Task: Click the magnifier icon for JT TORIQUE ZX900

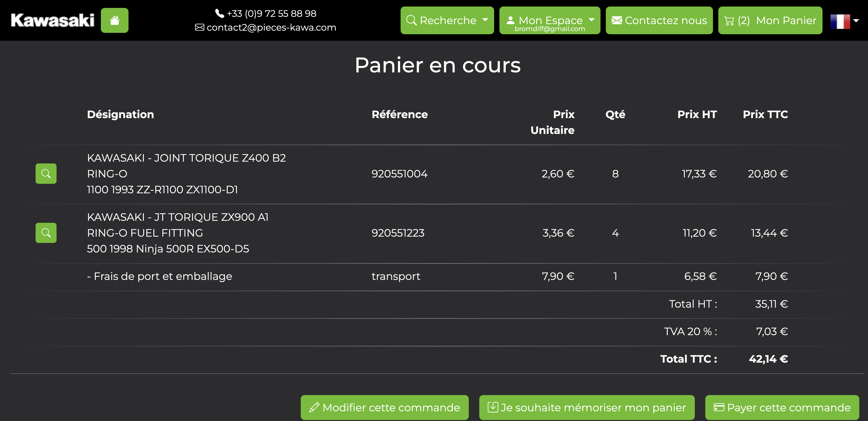Action: pos(46,233)
